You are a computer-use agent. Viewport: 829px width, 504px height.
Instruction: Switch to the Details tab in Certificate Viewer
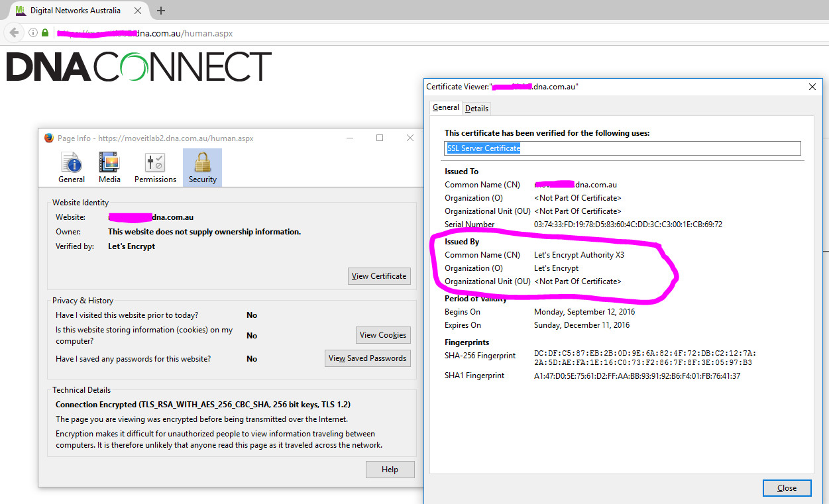pyautogui.click(x=477, y=108)
